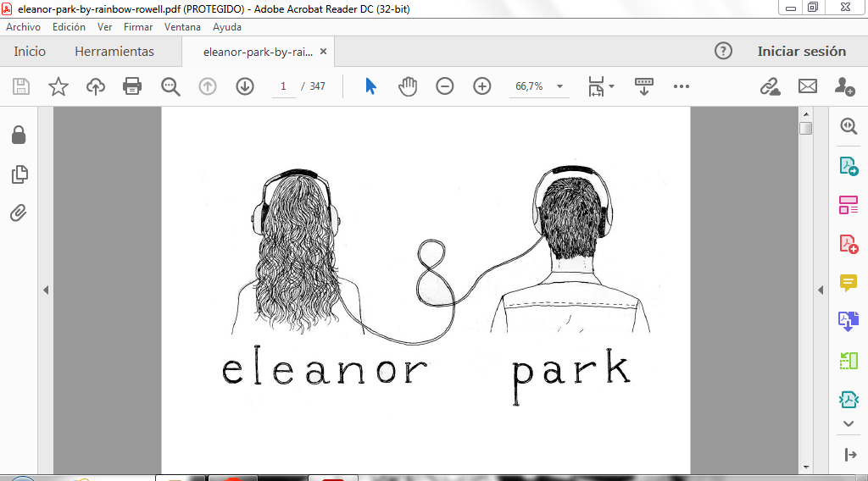Click the scrollbar up arrow
The width and height of the screenshot is (868, 481).
click(806, 113)
